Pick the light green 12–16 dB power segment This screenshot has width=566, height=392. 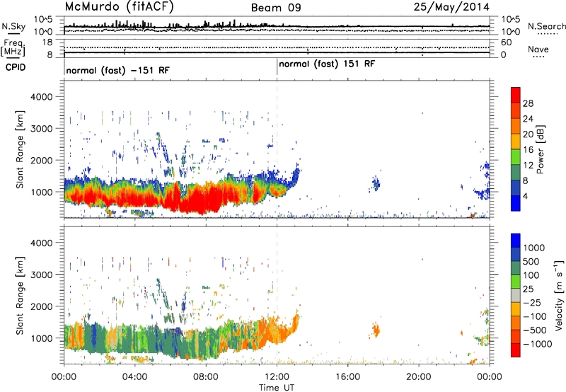[516, 157]
